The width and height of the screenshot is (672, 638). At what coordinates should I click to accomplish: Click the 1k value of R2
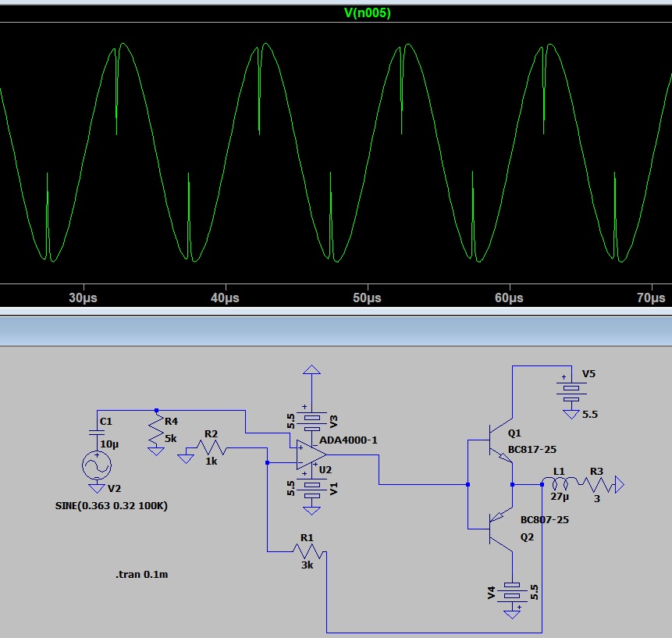click(x=212, y=462)
